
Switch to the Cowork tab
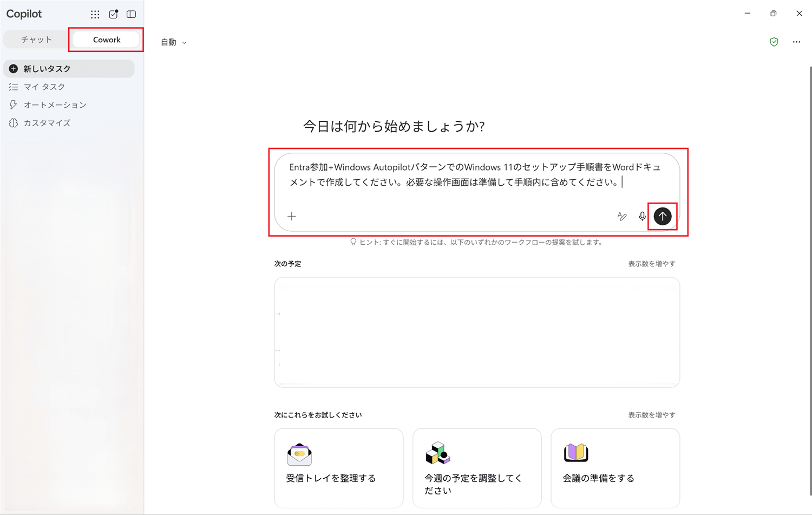tap(107, 40)
